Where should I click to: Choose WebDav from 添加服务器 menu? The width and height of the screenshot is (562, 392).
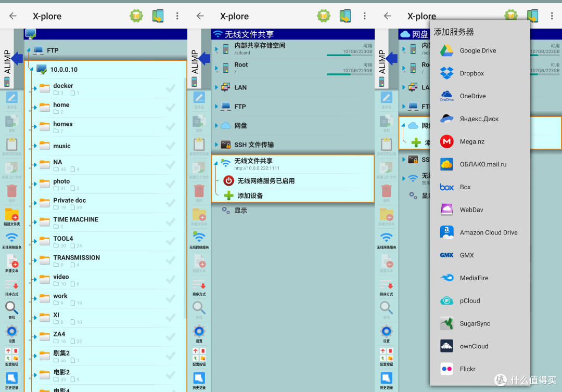480,210
